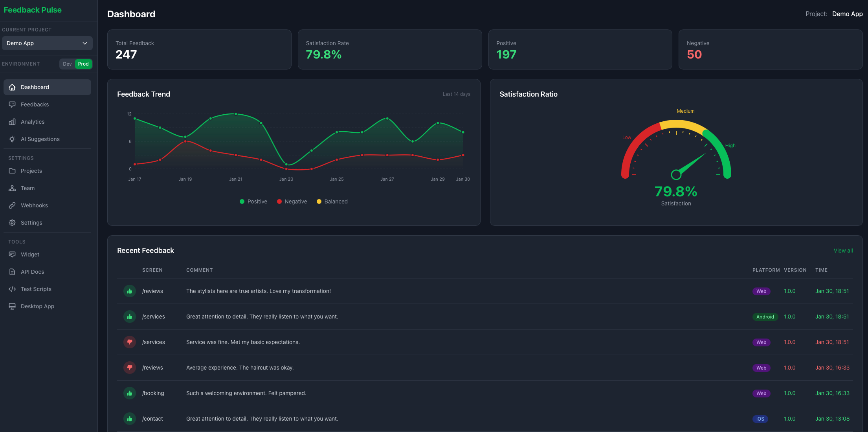The width and height of the screenshot is (868, 432).
Task: Open the Widget tool
Action: [x=30, y=254]
